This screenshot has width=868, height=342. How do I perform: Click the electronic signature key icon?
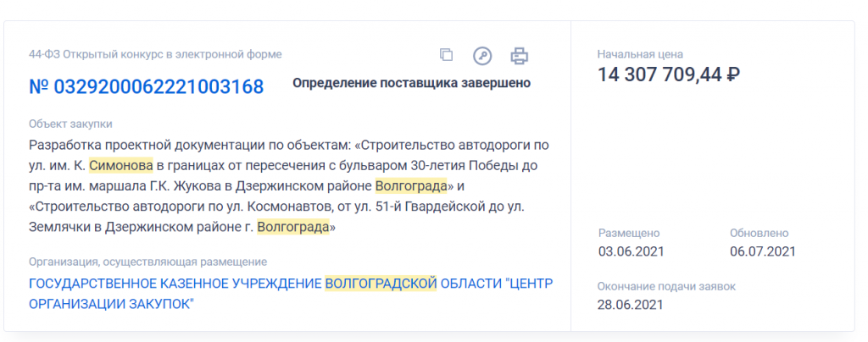(482, 56)
